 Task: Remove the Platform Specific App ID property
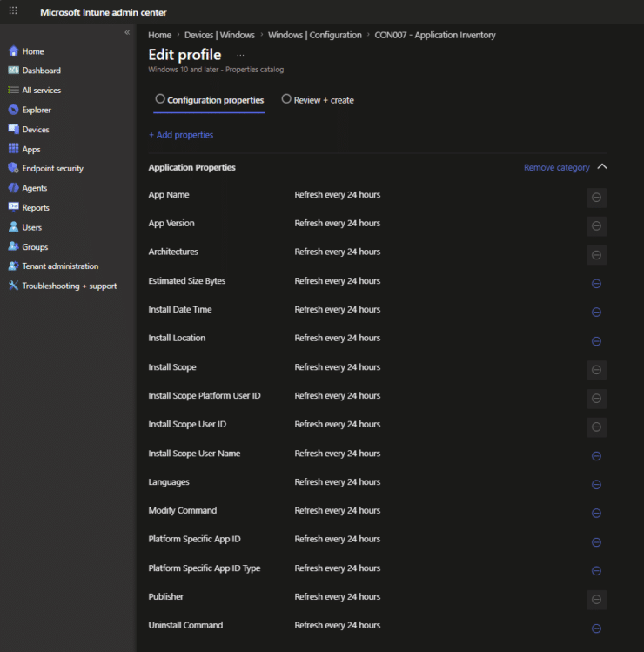click(x=597, y=542)
